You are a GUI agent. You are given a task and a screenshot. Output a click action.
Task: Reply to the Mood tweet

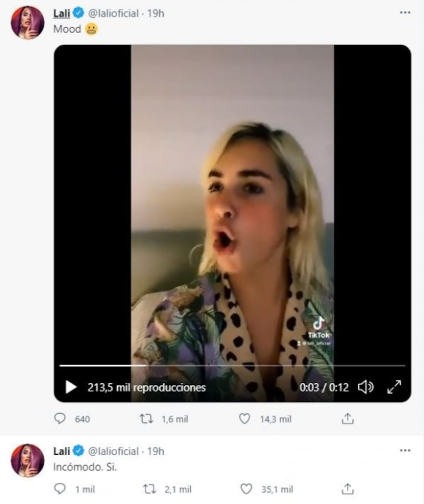(60, 419)
